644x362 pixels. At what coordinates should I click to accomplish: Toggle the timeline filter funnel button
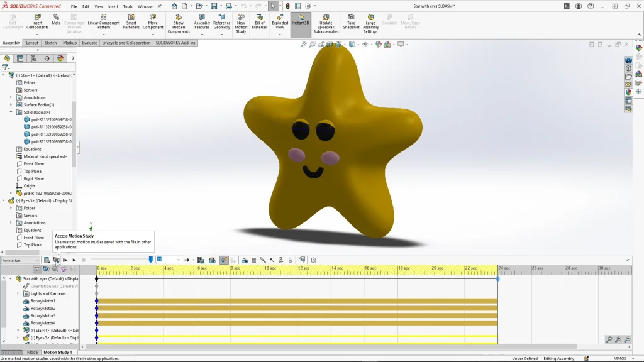click(37, 269)
